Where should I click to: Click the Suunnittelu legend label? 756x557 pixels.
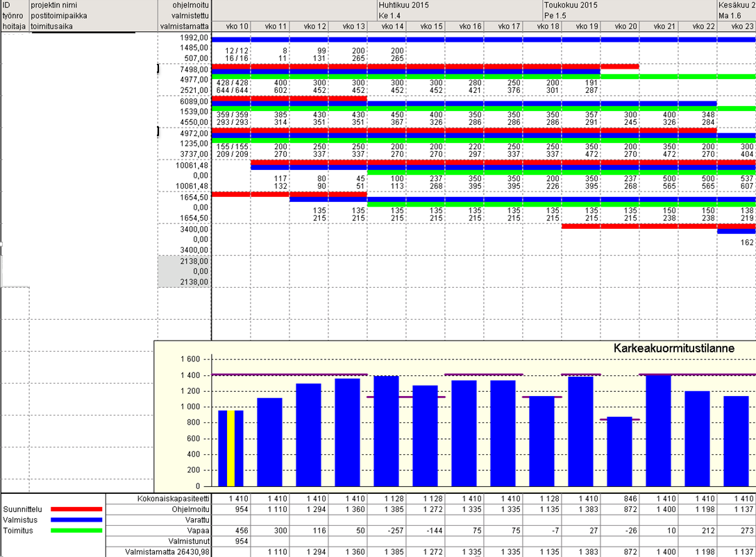click(23, 509)
